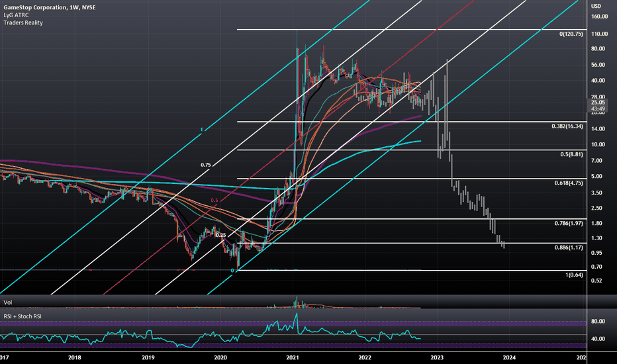Click the RSI axis value 80.00
The image size is (617, 364).
coord(598,322)
